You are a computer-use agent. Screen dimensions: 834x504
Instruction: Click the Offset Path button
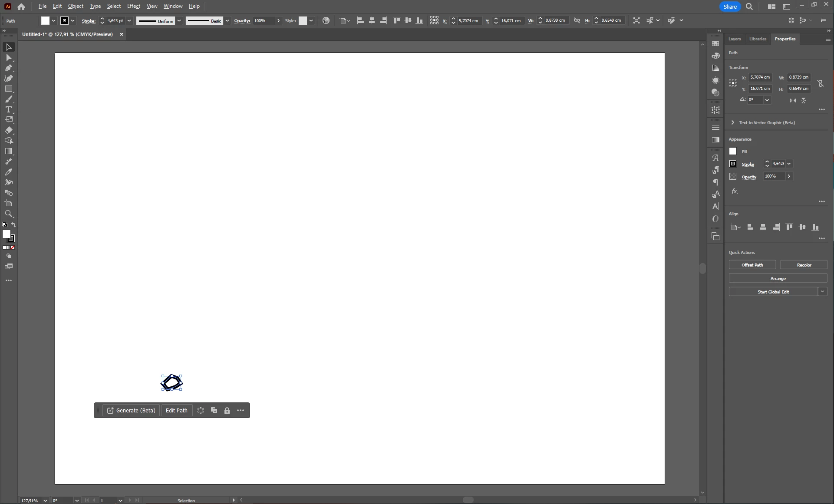[752, 265]
